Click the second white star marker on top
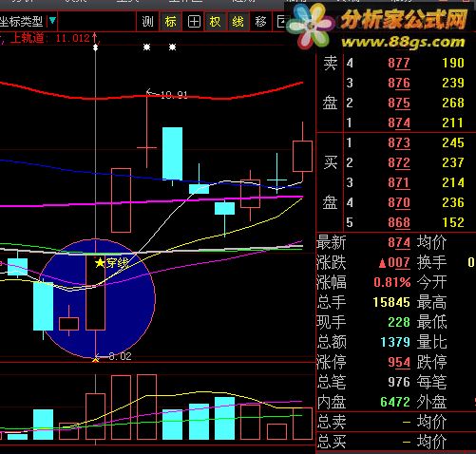This screenshot has height=454, width=476. point(172,47)
